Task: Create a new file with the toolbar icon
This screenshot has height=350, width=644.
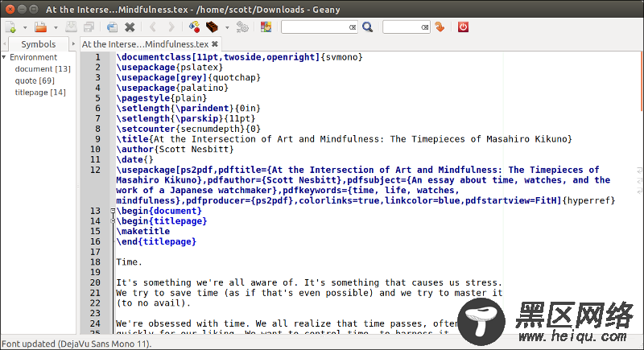Action: [10, 27]
